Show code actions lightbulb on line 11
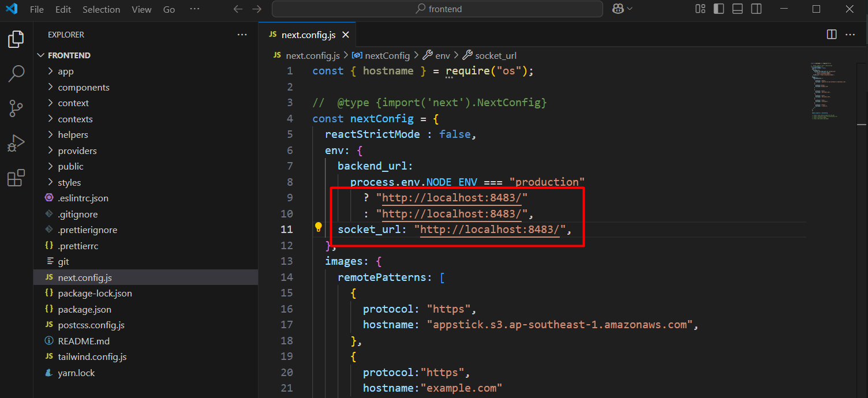Viewport: 868px width, 398px height. coord(318,227)
